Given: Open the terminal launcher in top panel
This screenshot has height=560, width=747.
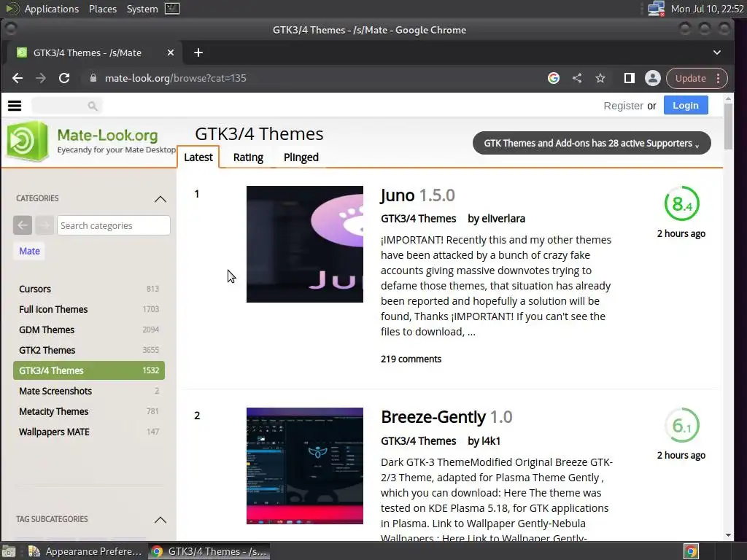Looking at the screenshot, I should [172, 9].
